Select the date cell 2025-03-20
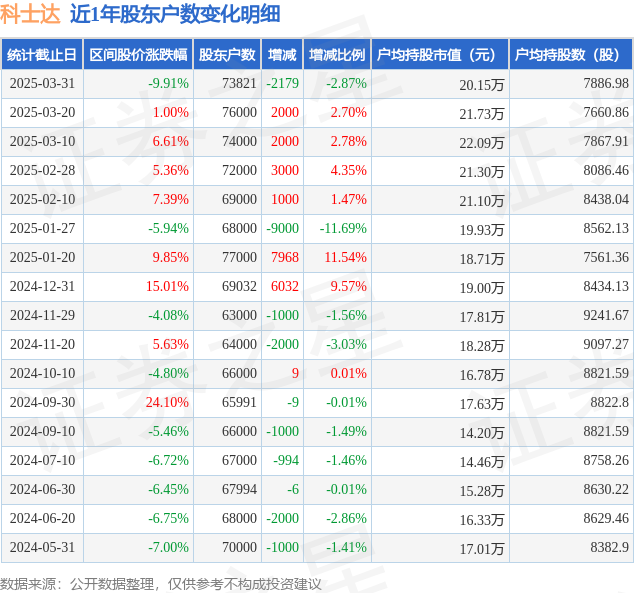This screenshot has width=634, height=593. tap(42, 112)
